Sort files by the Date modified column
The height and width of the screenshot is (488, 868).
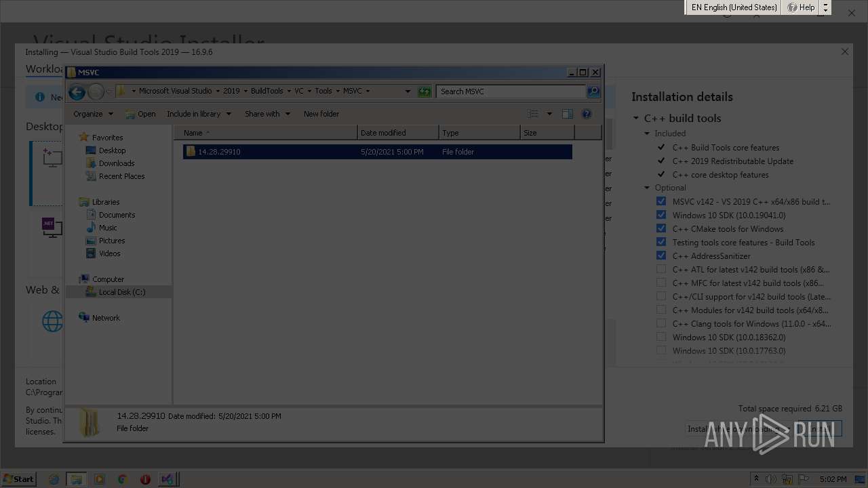click(398, 133)
